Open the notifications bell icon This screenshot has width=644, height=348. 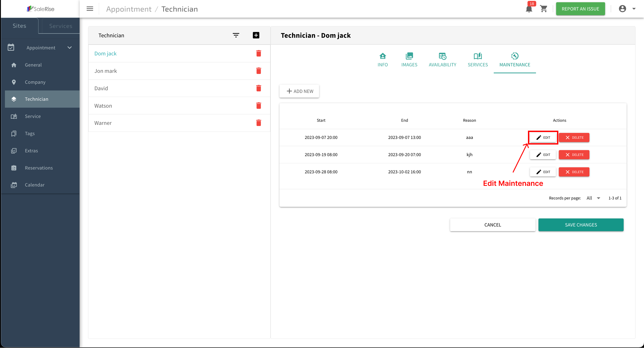tap(529, 9)
